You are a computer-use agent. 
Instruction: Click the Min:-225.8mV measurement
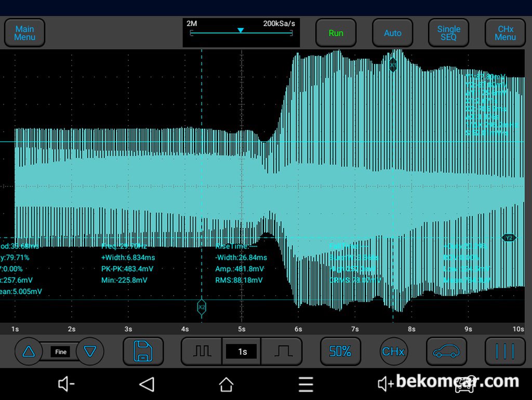pos(124,280)
